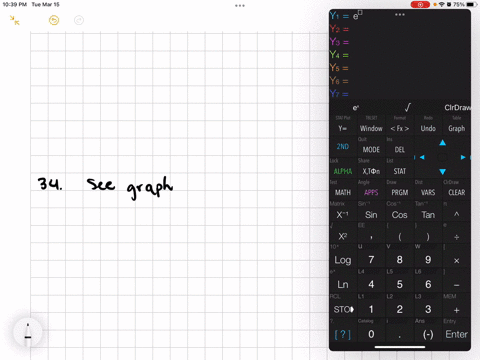Tap the division key
This screenshot has width=480, height=360.
[456, 237]
